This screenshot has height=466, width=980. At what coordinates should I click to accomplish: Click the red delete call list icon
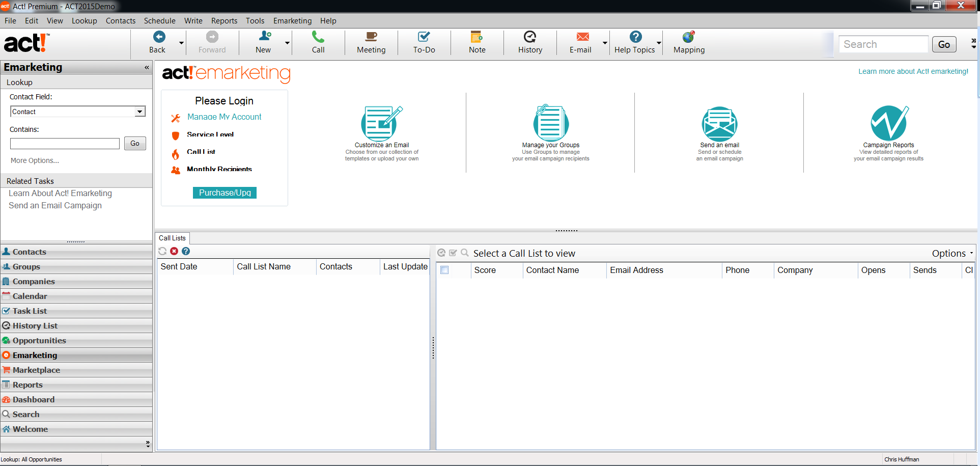point(174,251)
